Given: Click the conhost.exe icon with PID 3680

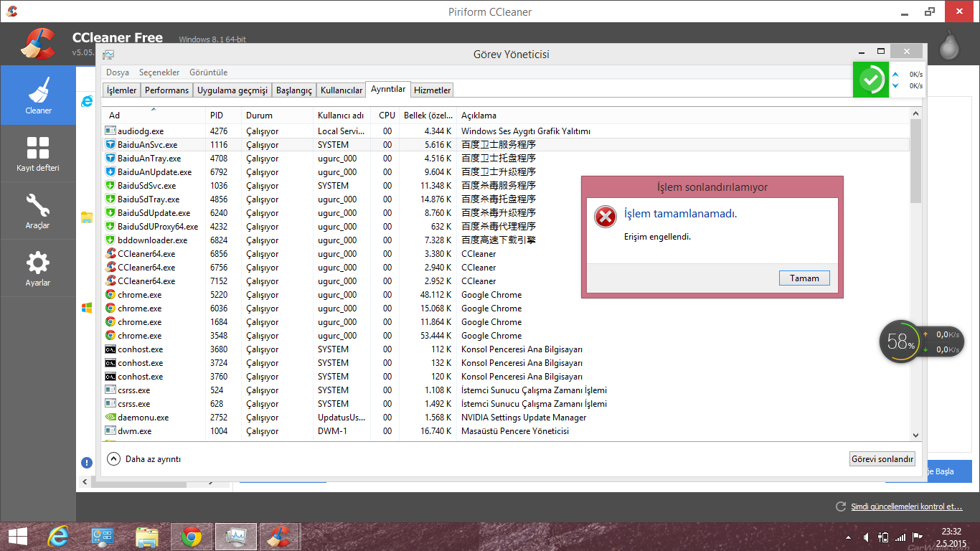Looking at the screenshot, I should click(110, 349).
